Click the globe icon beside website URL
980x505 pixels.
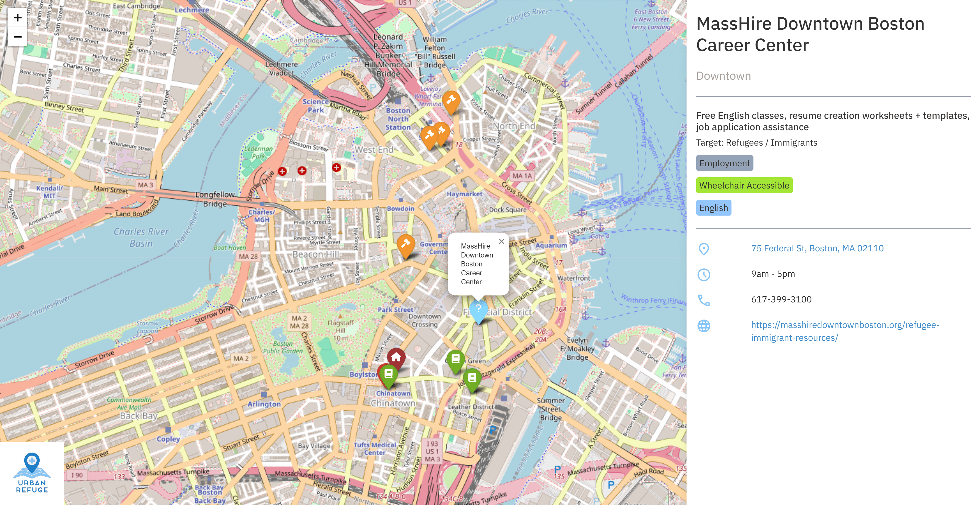(x=703, y=326)
